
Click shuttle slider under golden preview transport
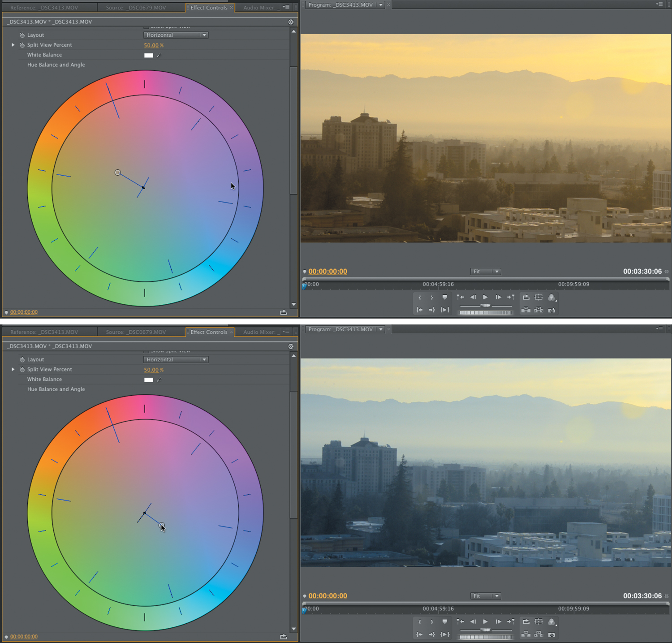tap(486, 306)
